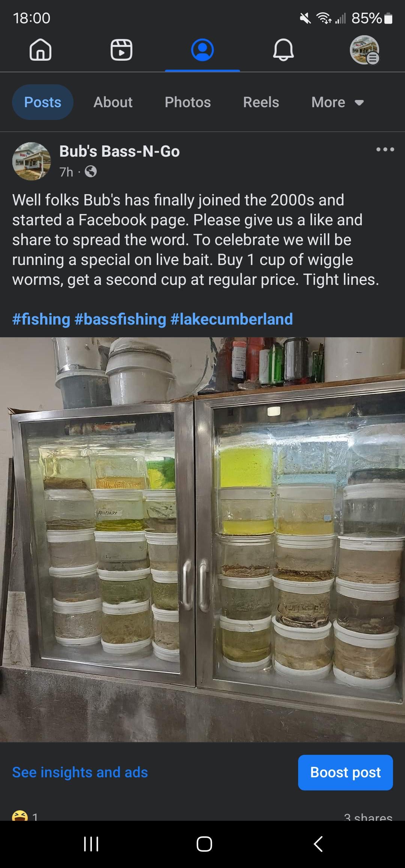The image size is (405, 868).
Task: Tap the public globe privacy icon
Action: pyautogui.click(x=91, y=172)
